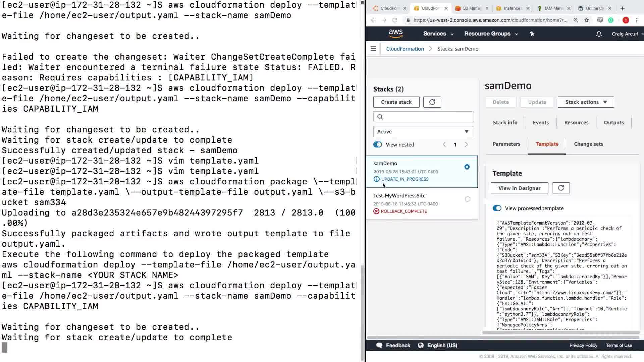Viewport: 644px width, 362px height.
Task: Open the Services menu dropdown
Action: [x=438, y=34]
